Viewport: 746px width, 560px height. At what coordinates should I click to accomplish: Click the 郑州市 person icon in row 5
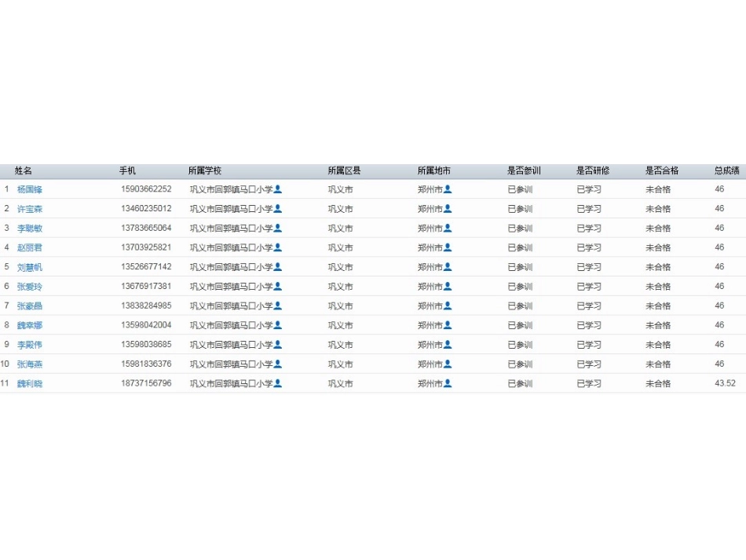tap(448, 267)
